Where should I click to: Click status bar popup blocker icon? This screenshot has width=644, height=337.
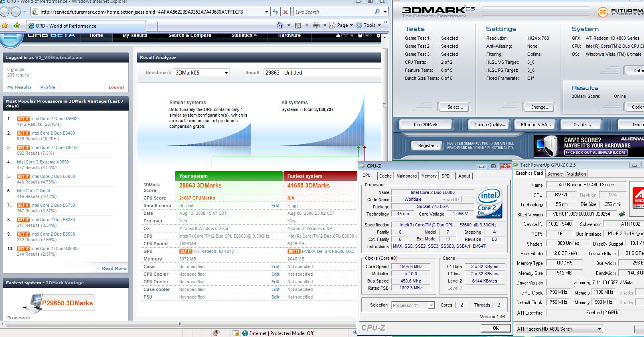pos(216,333)
